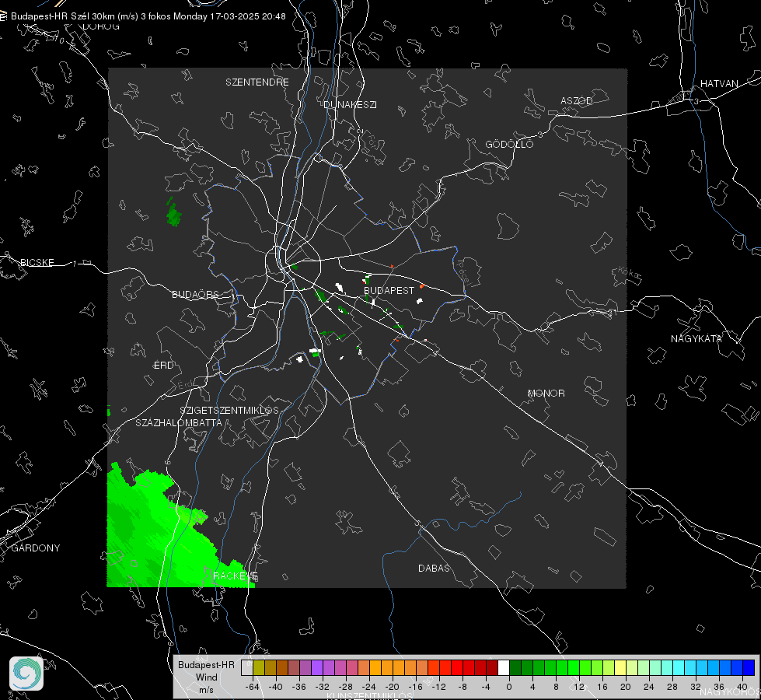Screen dimensions: 761x700
Task: Click the SZIGETSZENTMIKLÓS map label
Action: 229,411
